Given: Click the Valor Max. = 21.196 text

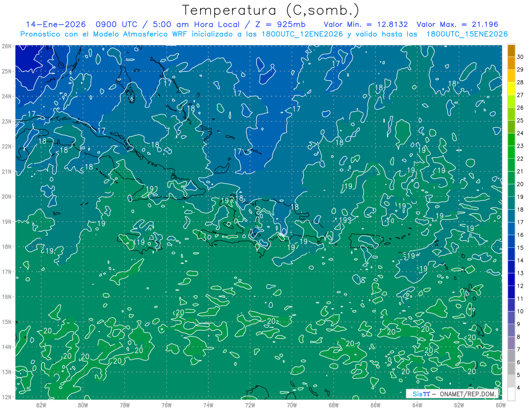Looking at the screenshot, I should (x=458, y=24).
